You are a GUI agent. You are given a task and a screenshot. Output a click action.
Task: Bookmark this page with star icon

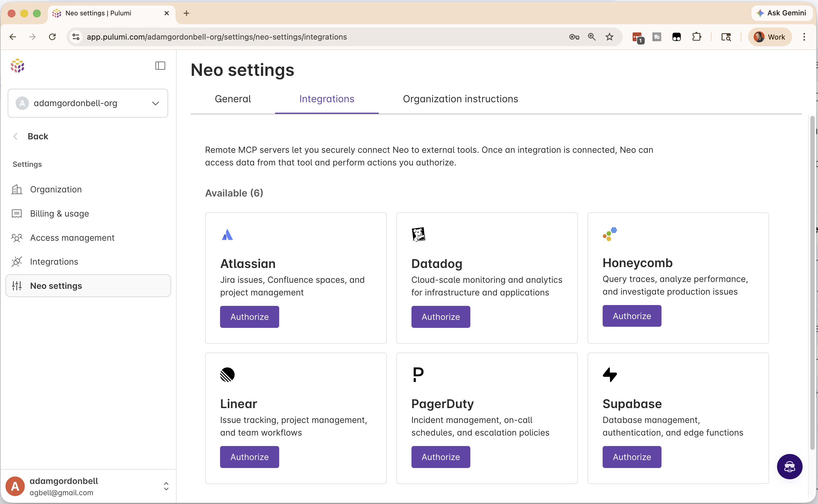pos(610,37)
